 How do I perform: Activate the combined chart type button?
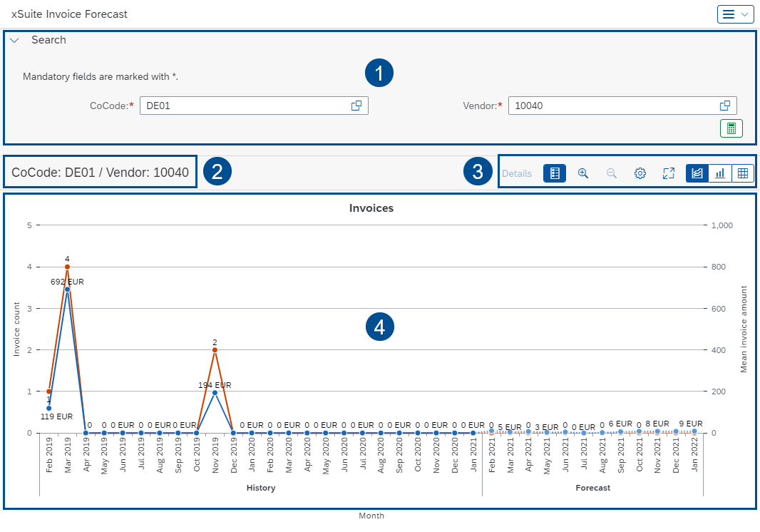point(696,173)
